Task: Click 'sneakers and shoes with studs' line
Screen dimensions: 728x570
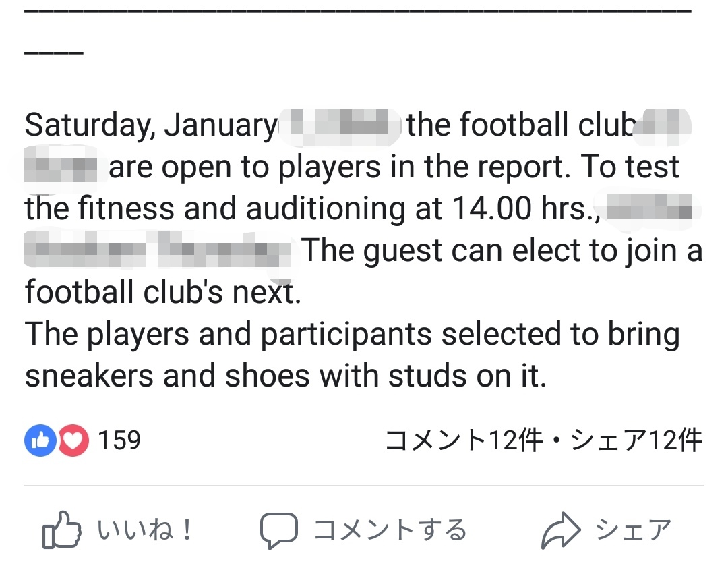Action: click(286, 375)
